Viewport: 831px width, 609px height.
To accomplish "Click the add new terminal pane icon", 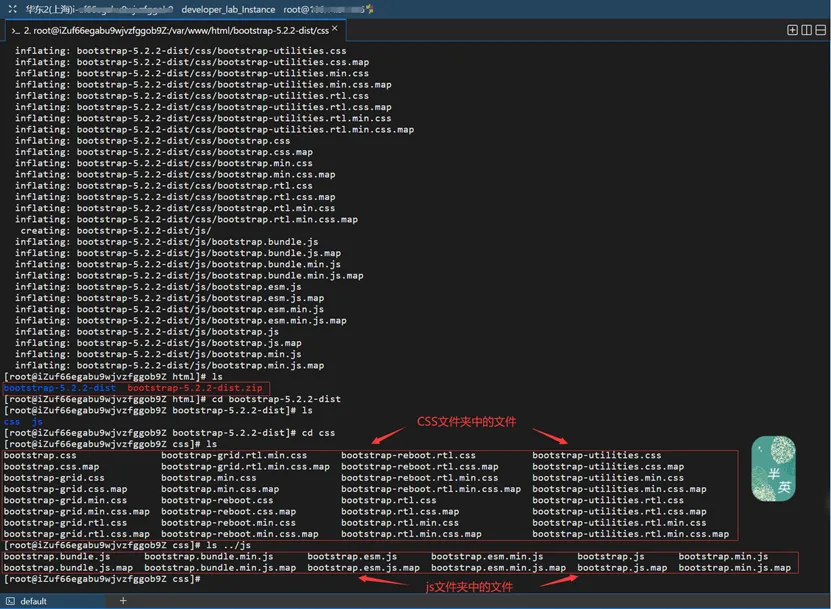I will coord(792,30).
